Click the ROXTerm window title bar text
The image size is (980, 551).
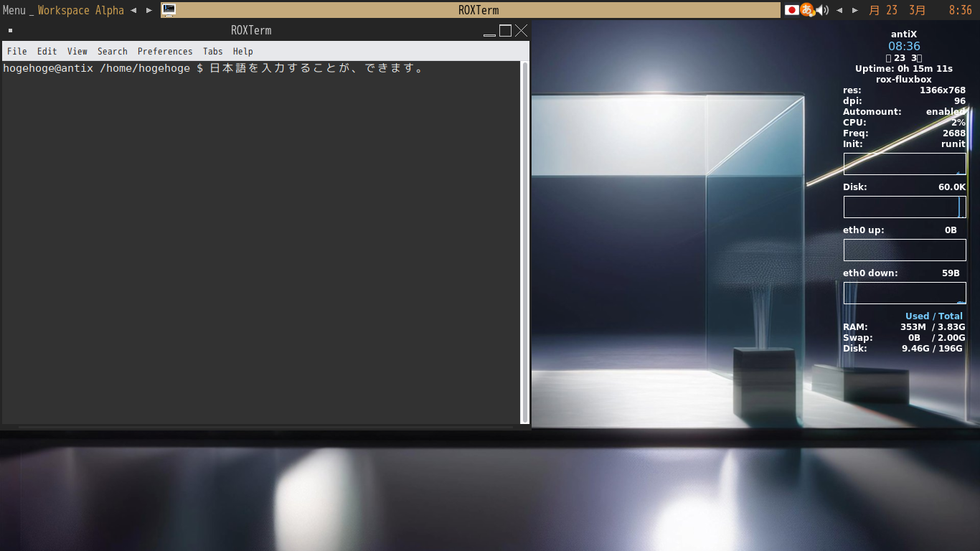coord(251,30)
